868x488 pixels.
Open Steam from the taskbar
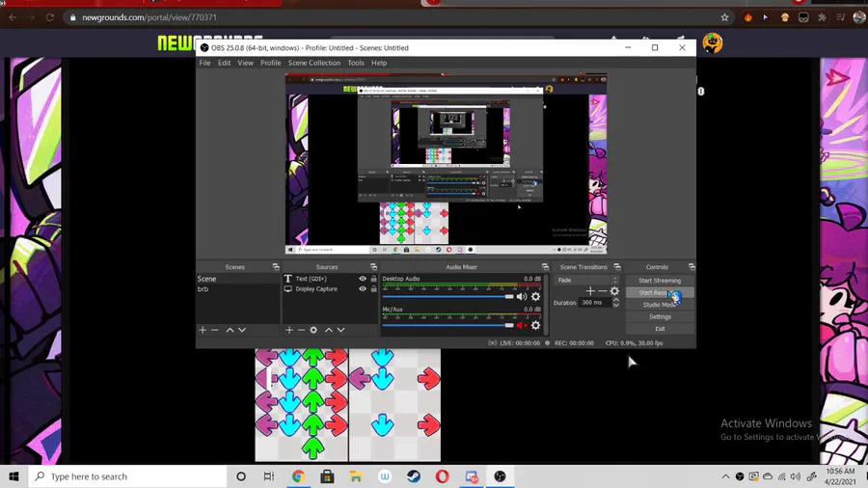tap(414, 476)
